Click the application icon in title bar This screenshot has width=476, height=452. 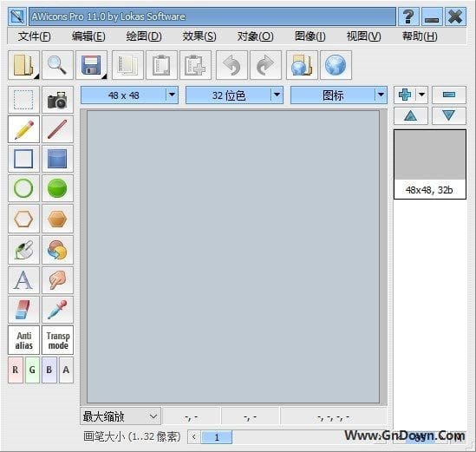17,16
